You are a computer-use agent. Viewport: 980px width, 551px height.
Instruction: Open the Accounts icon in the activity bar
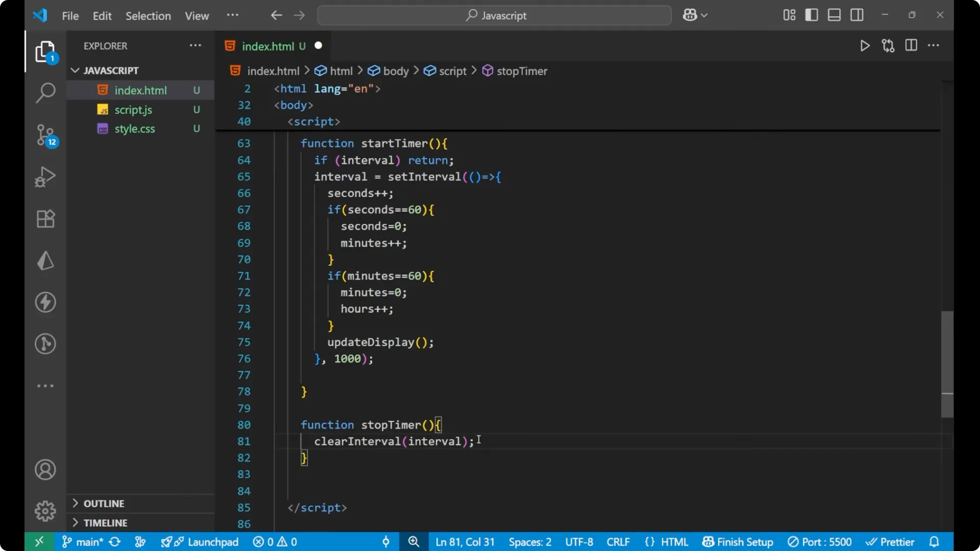coord(45,469)
